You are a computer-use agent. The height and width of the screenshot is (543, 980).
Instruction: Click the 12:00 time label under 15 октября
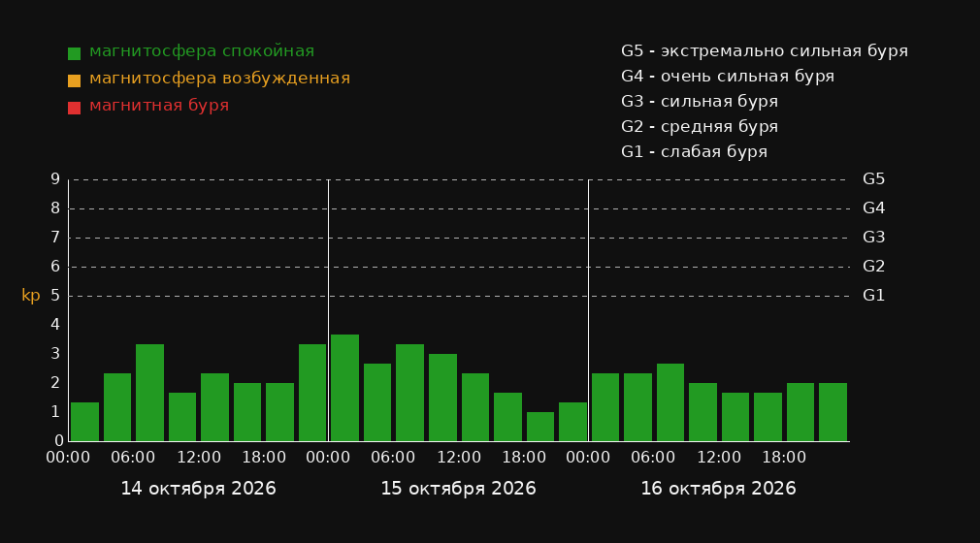coord(459,458)
